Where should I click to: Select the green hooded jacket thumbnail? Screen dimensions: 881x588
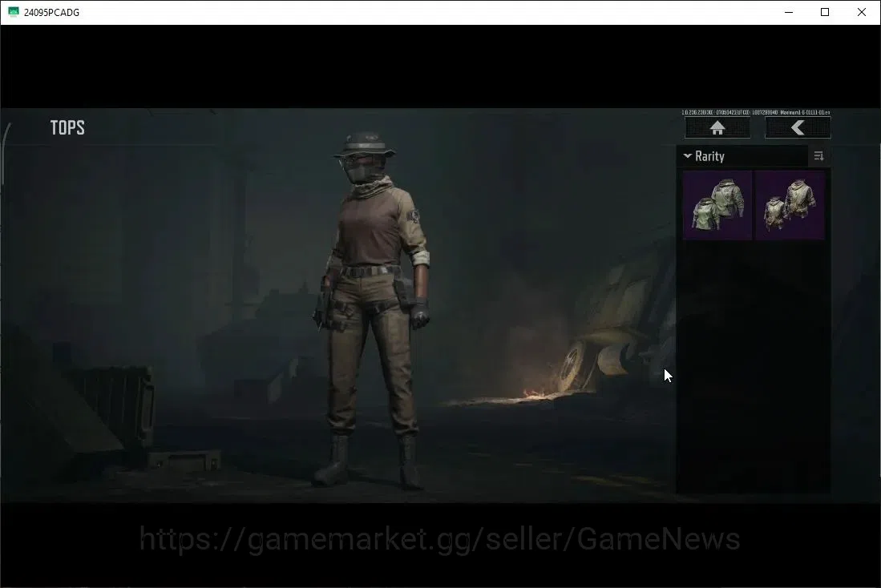(717, 206)
